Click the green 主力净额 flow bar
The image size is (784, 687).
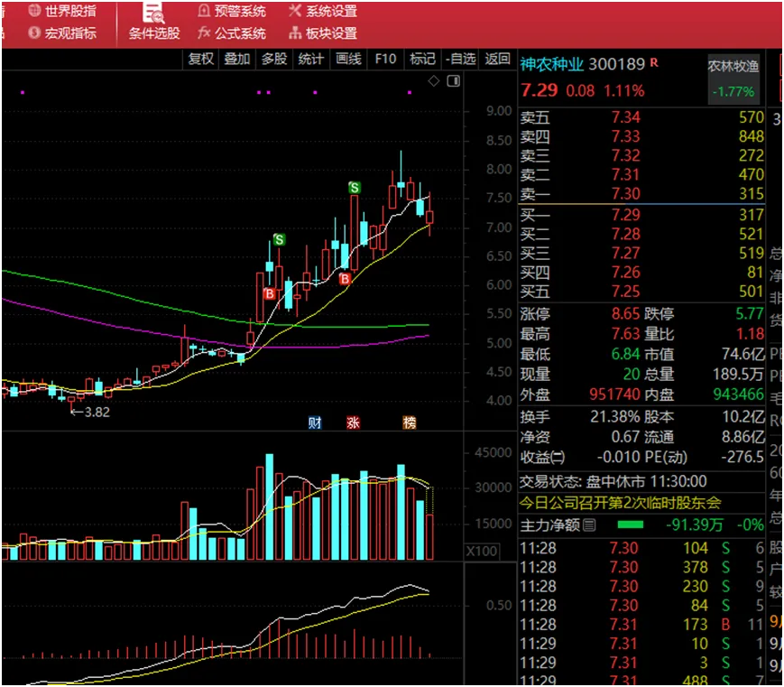631,525
